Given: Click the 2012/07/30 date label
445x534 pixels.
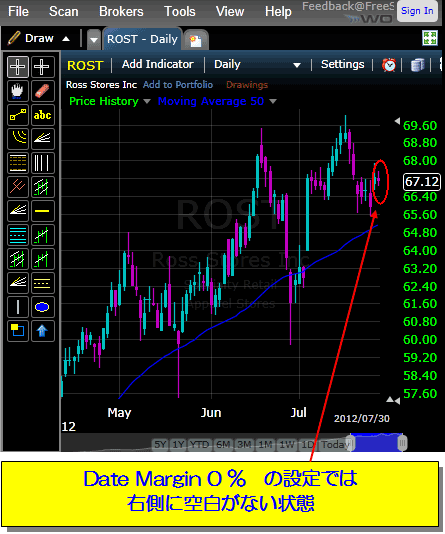Looking at the screenshot, I should pos(362,418).
